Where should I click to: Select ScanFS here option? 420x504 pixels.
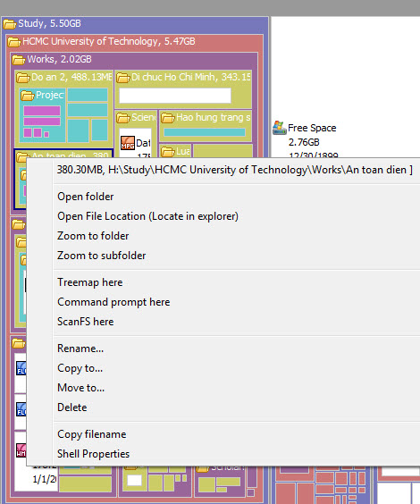point(86,322)
